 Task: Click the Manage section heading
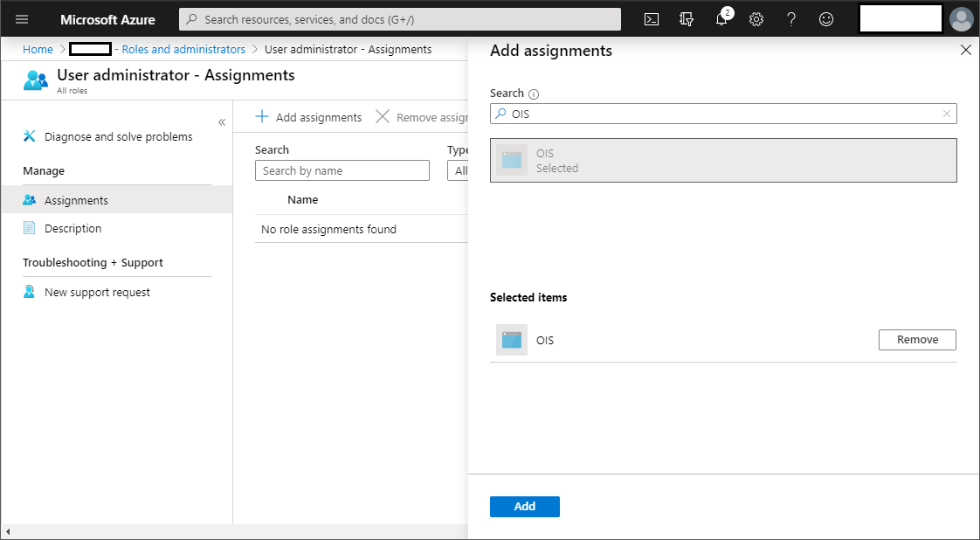coord(44,170)
